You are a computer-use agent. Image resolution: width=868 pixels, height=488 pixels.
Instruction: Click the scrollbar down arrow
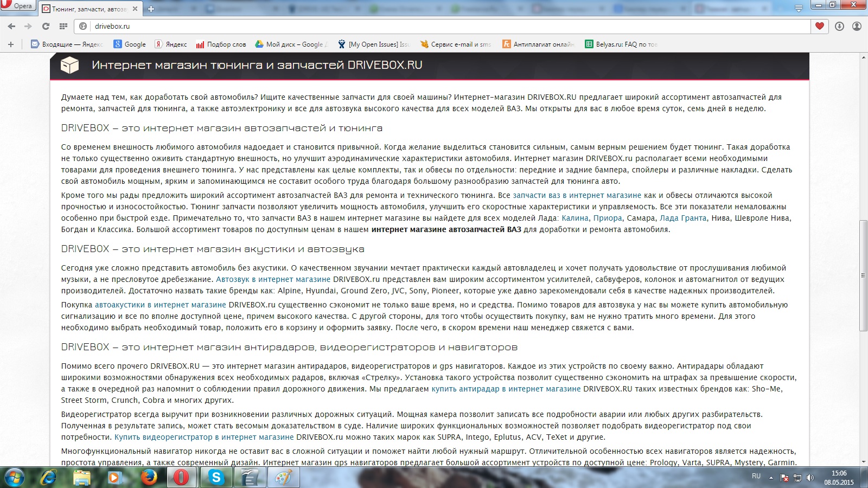tap(863, 462)
